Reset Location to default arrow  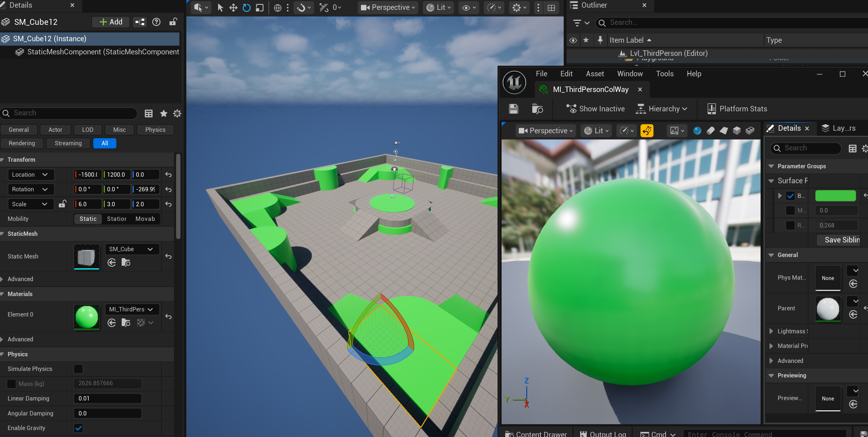pos(168,175)
